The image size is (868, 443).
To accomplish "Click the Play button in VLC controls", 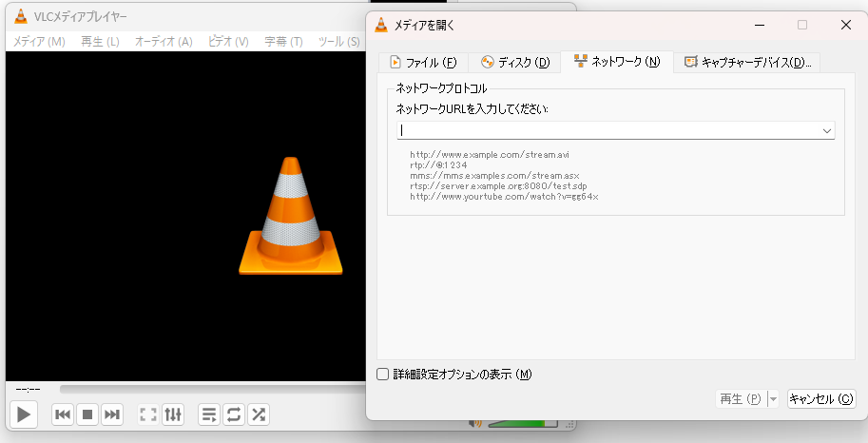I will (x=23, y=414).
